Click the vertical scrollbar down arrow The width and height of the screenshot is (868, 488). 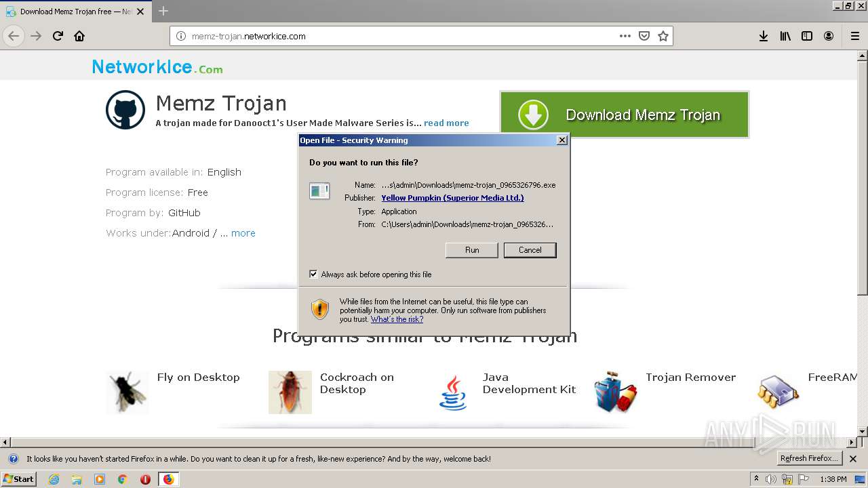coord(863,431)
